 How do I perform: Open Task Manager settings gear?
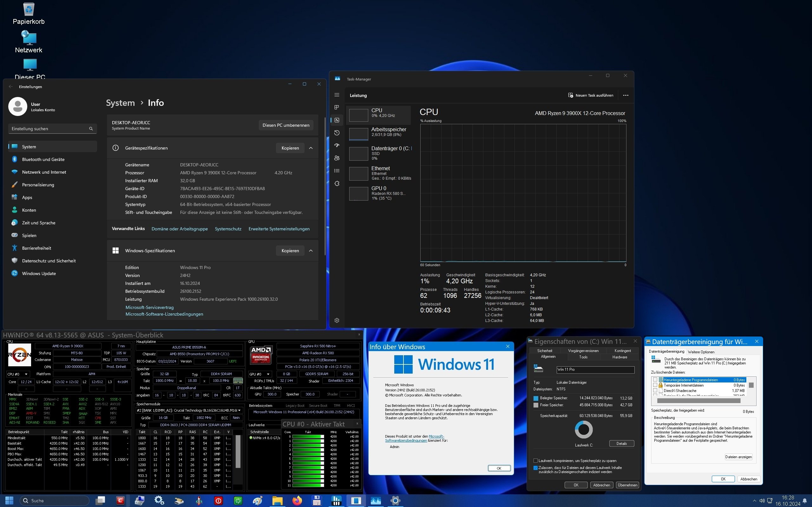(x=337, y=320)
